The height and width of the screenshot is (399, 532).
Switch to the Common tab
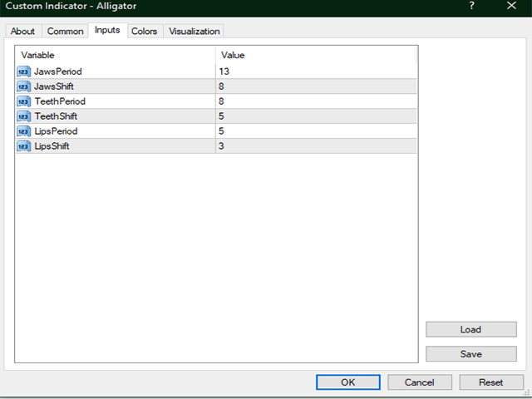click(x=65, y=32)
